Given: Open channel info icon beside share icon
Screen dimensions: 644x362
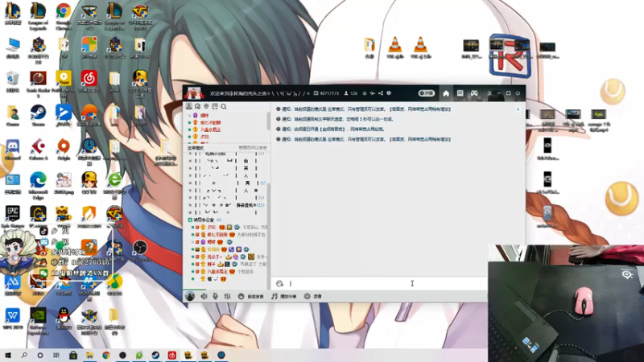Looking at the screenshot, I should 389,93.
